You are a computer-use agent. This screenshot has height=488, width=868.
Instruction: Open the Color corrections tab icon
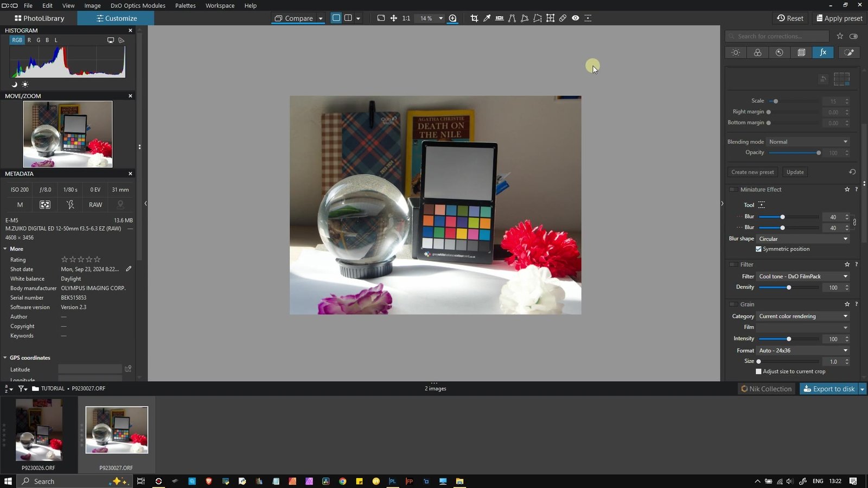(x=757, y=52)
